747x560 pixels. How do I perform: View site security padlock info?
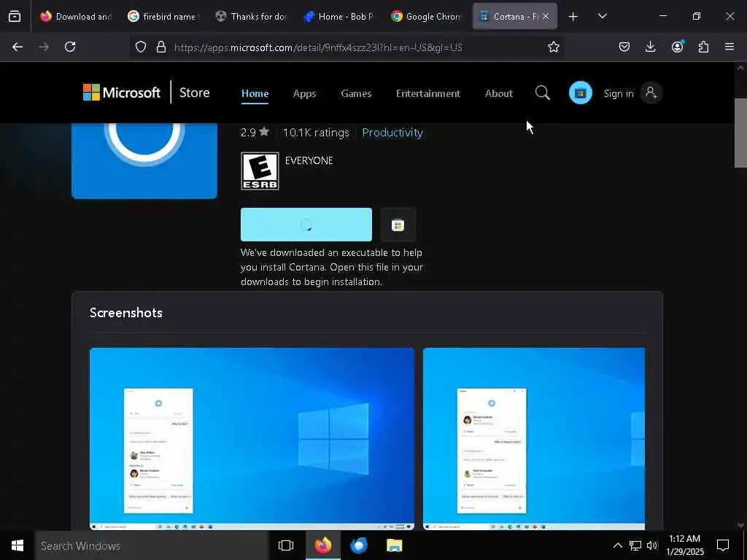click(161, 47)
